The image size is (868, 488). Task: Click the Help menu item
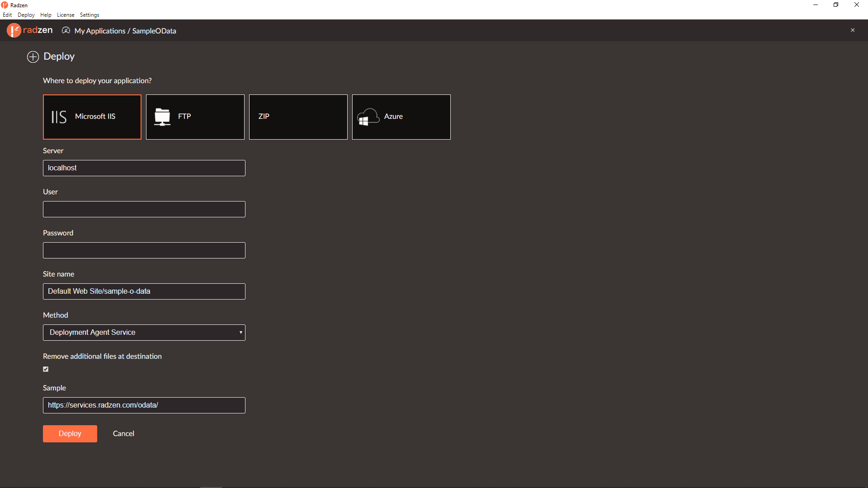point(46,14)
